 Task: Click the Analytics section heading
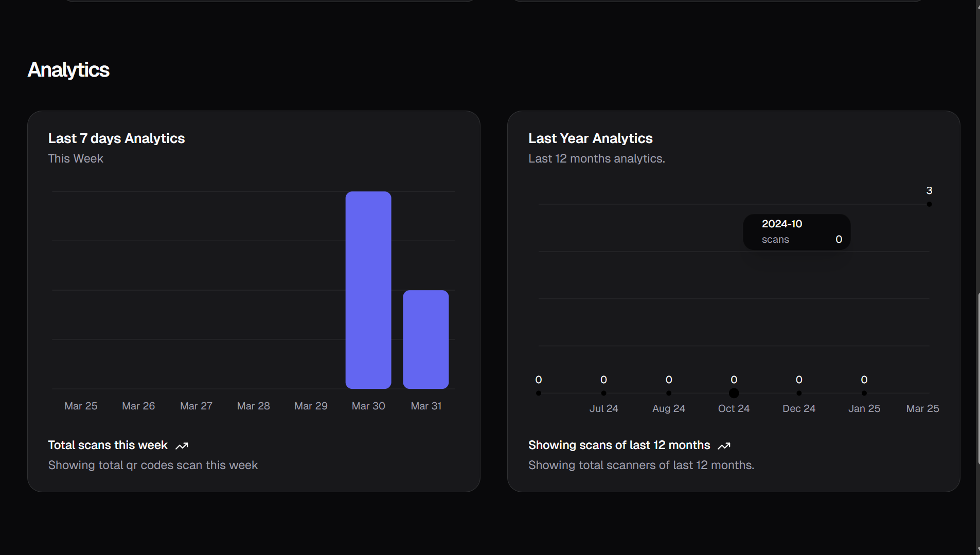pyautogui.click(x=68, y=70)
